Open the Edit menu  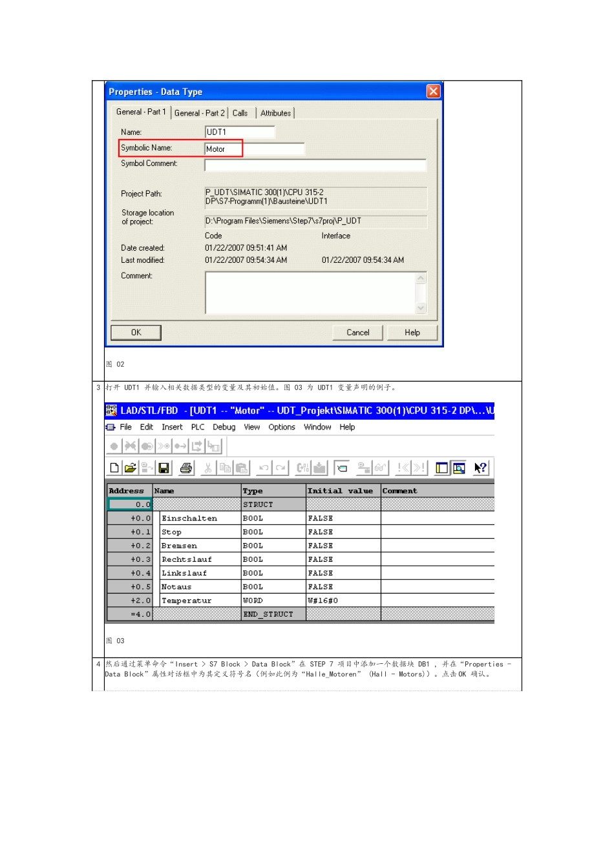click(147, 428)
